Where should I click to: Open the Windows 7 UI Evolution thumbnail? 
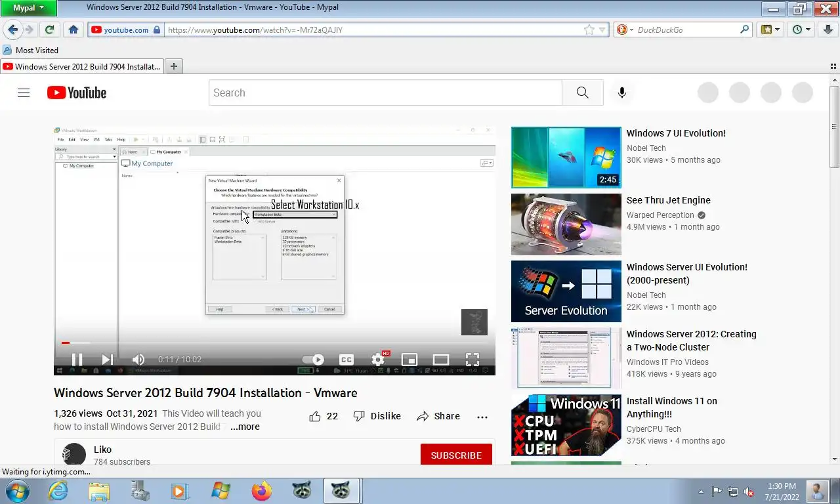pos(566,157)
